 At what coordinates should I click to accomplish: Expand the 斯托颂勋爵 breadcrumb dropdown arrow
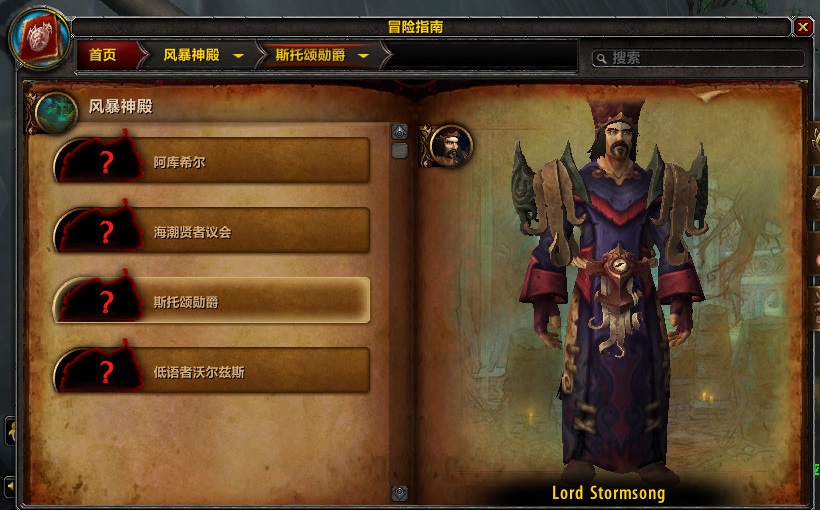point(363,55)
